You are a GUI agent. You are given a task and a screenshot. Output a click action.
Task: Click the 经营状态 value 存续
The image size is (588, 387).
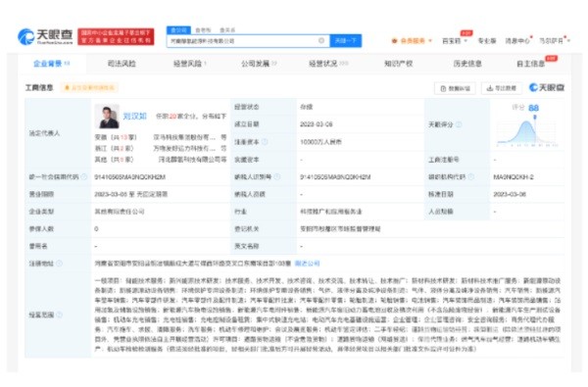pyautogui.click(x=306, y=107)
